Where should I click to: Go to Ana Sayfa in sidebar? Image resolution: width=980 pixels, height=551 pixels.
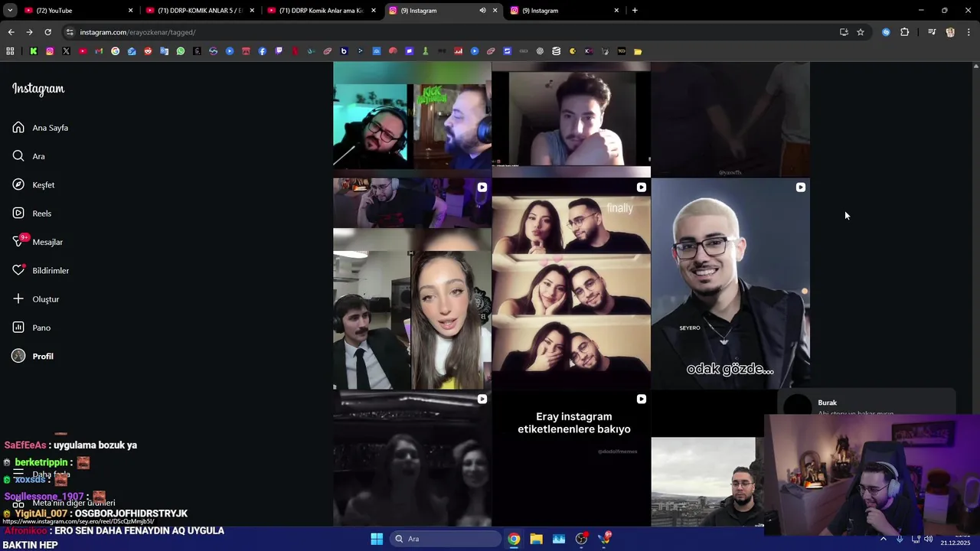point(41,128)
